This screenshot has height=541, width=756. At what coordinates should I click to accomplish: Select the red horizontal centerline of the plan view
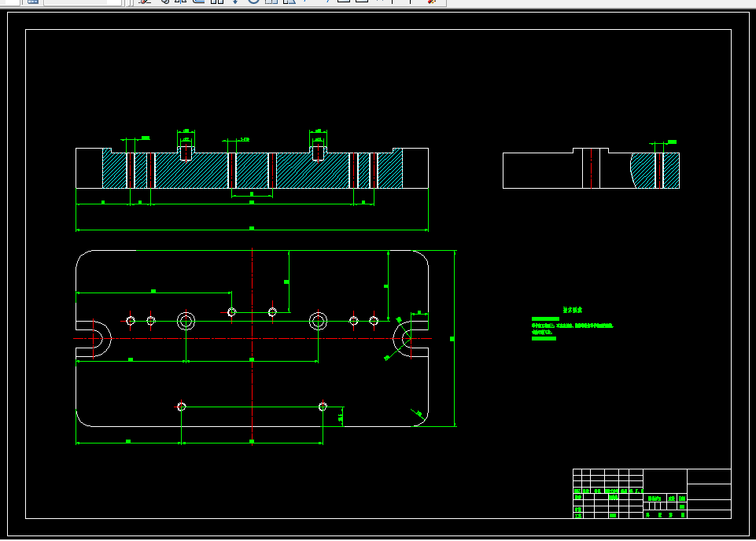pyautogui.click(x=253, y=339)
